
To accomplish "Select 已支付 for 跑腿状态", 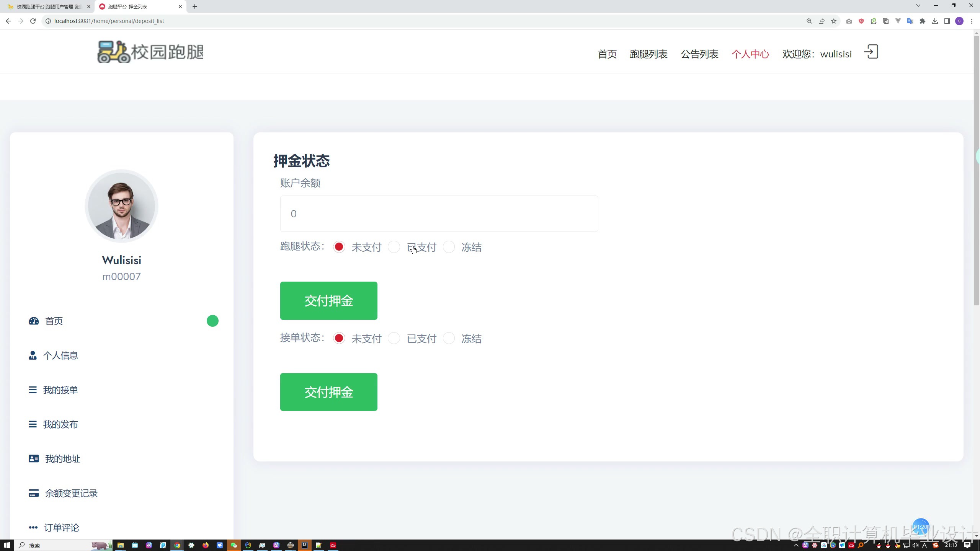I will pos(394,247).
